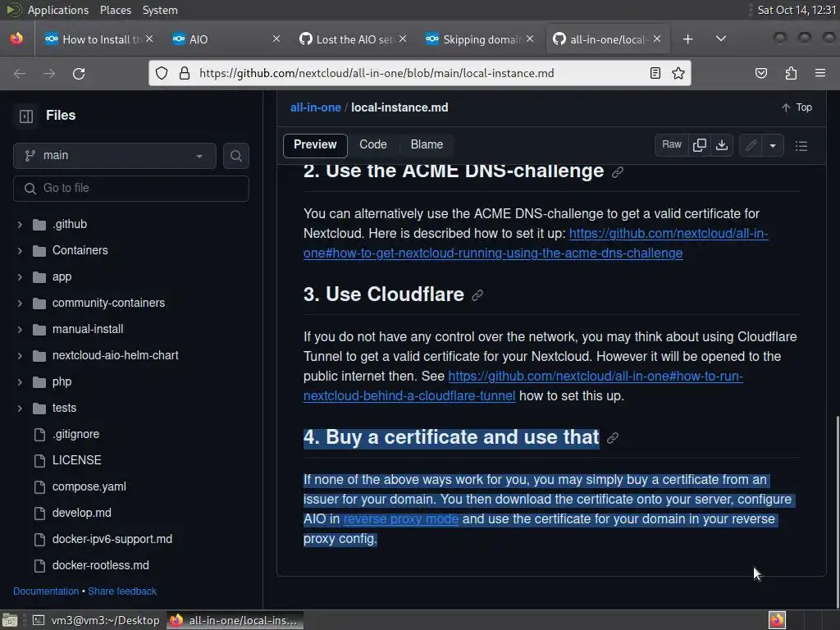
Task: Click show desktop icon in bottom panel
Action: [x=10, y=620]
